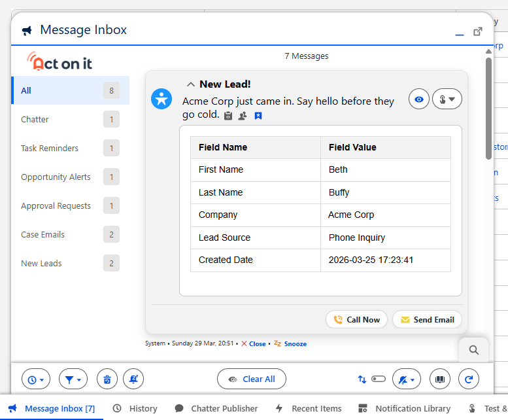Pop out the Message Inbox window
Image resolution: width=508 pixels, height=420 pixels.
coord(478,31)
